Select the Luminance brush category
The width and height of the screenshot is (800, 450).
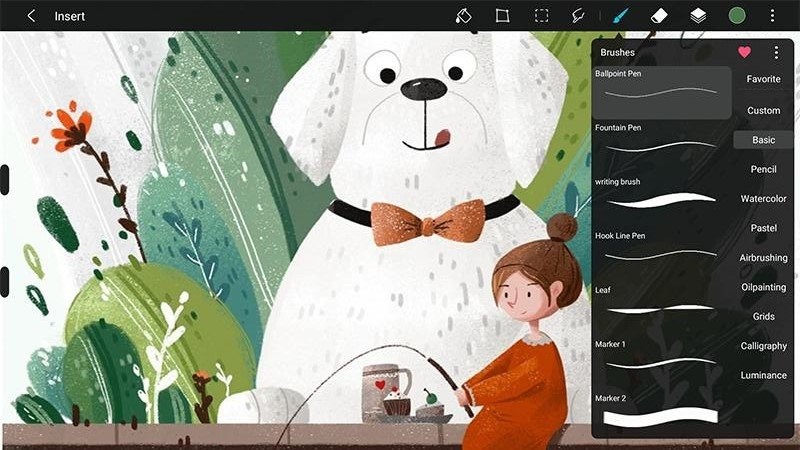763,375
